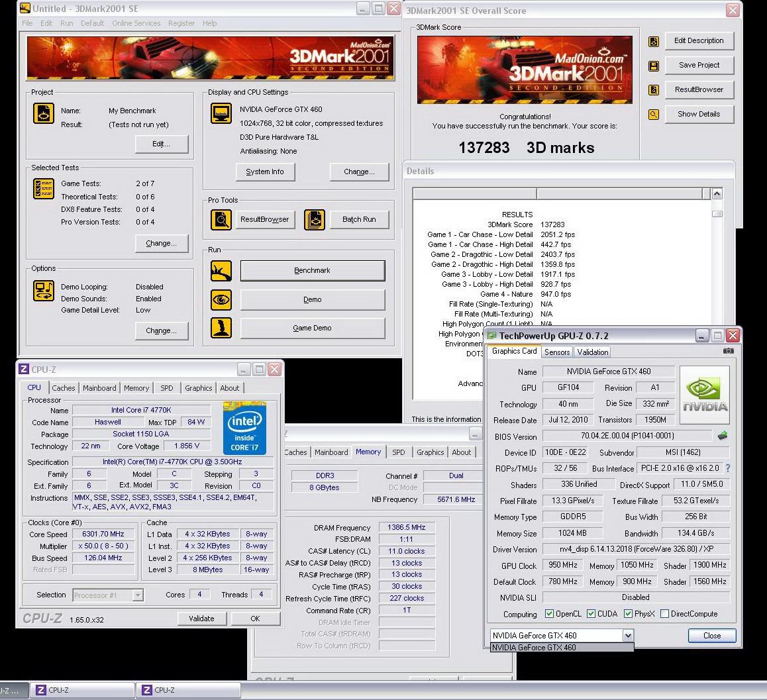
Task: Click the Edit Description icon in score window
Action: (x=654, y=42)
